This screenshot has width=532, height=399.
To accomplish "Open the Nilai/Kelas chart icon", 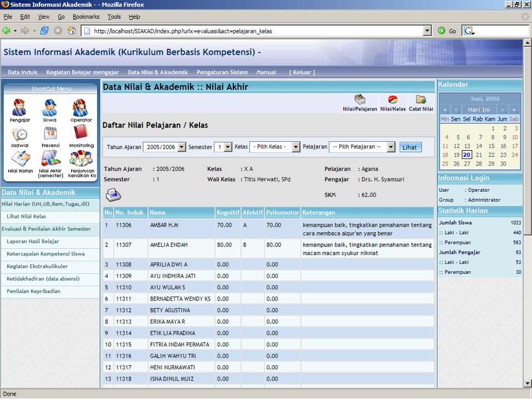I will 392,100.
